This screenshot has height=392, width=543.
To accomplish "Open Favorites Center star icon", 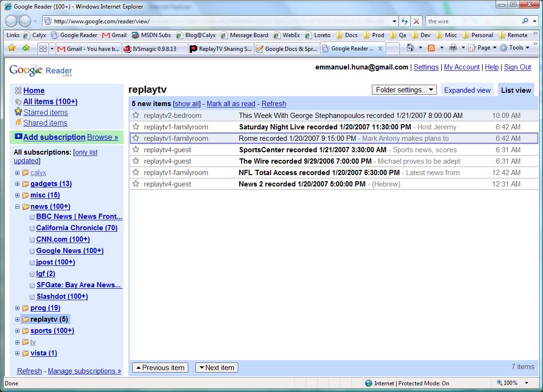I will coord(11,48).
